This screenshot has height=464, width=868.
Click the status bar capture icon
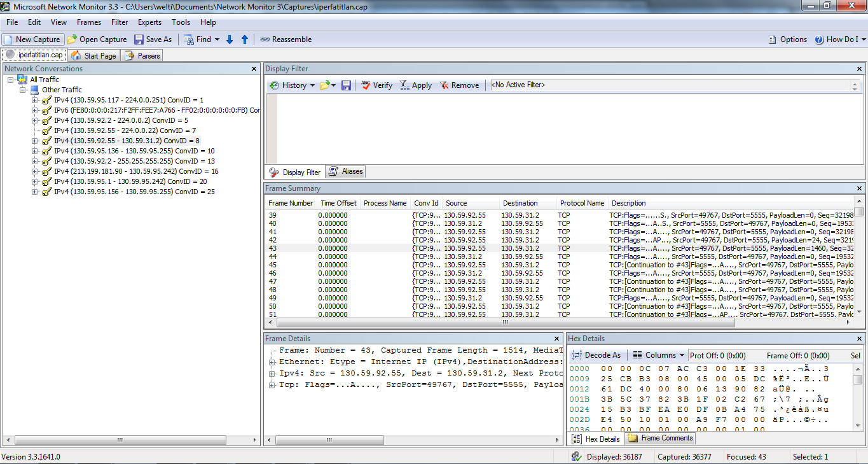[577, 457]
